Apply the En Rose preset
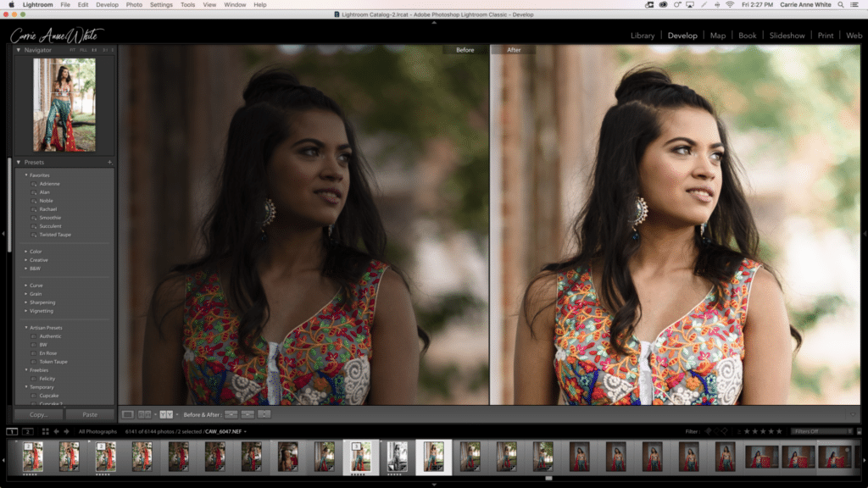 coord(48,353)
